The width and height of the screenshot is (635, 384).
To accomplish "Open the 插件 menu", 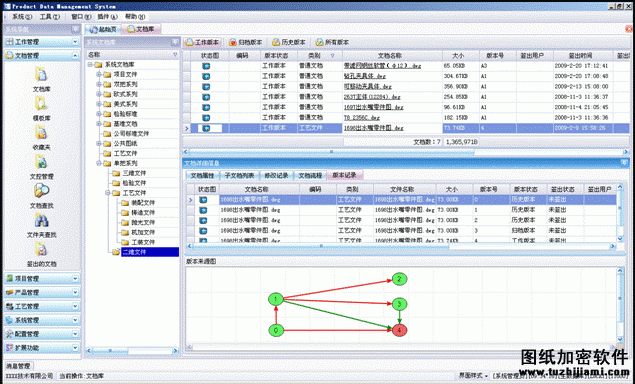I will (107, 17).
